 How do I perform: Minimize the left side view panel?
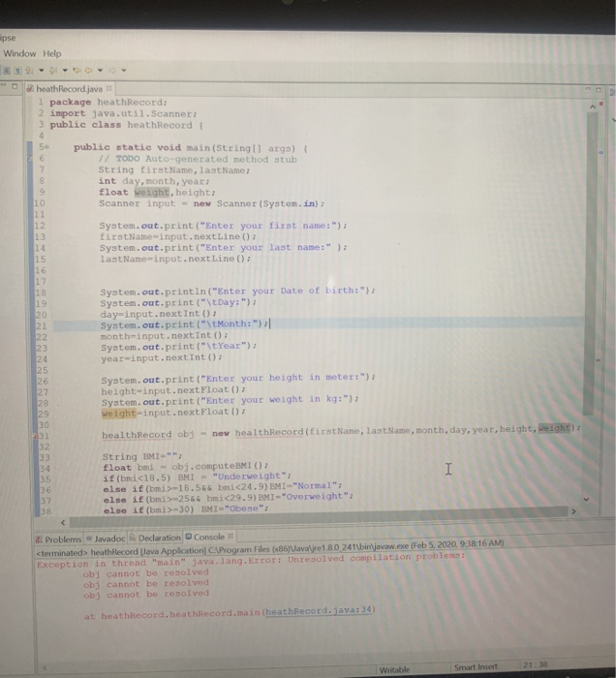[x=3, y=85]
